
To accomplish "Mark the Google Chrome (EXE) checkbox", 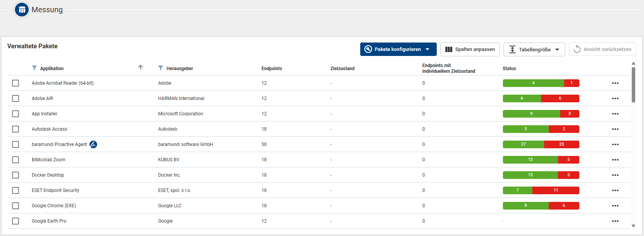I will 15,206.
